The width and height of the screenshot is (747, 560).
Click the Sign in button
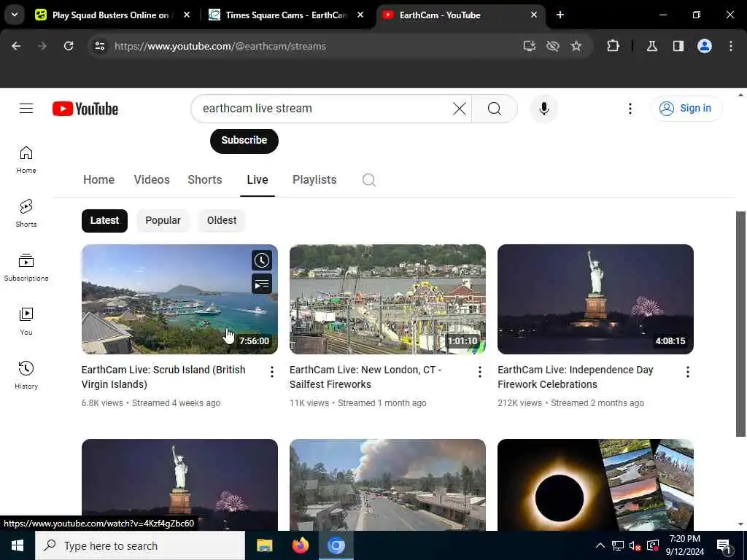(686, 109)
